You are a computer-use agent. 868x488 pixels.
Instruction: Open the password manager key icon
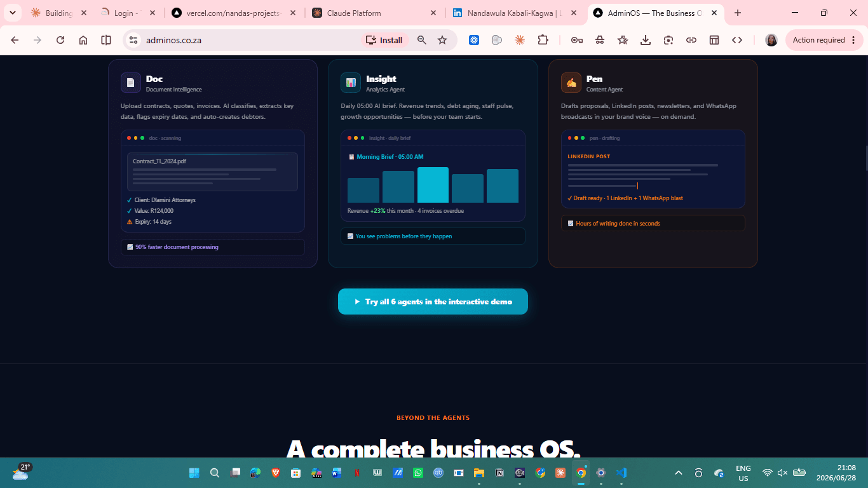(577, 40)
